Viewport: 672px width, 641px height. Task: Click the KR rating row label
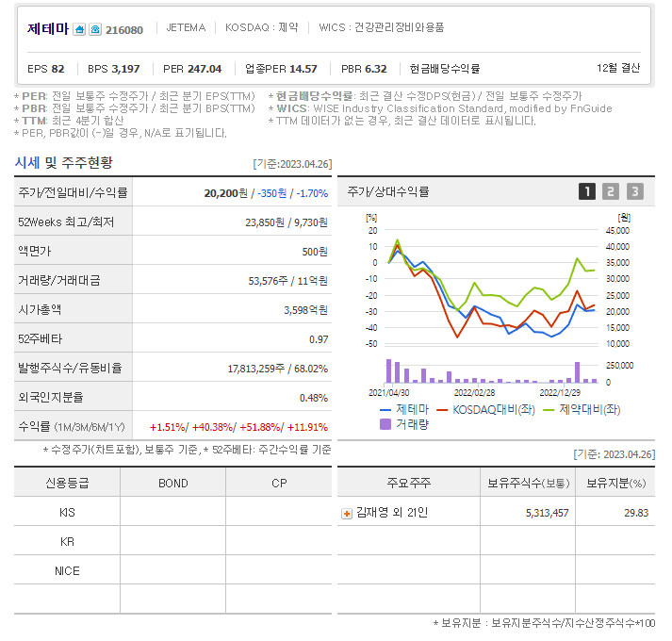coord(67,541)
